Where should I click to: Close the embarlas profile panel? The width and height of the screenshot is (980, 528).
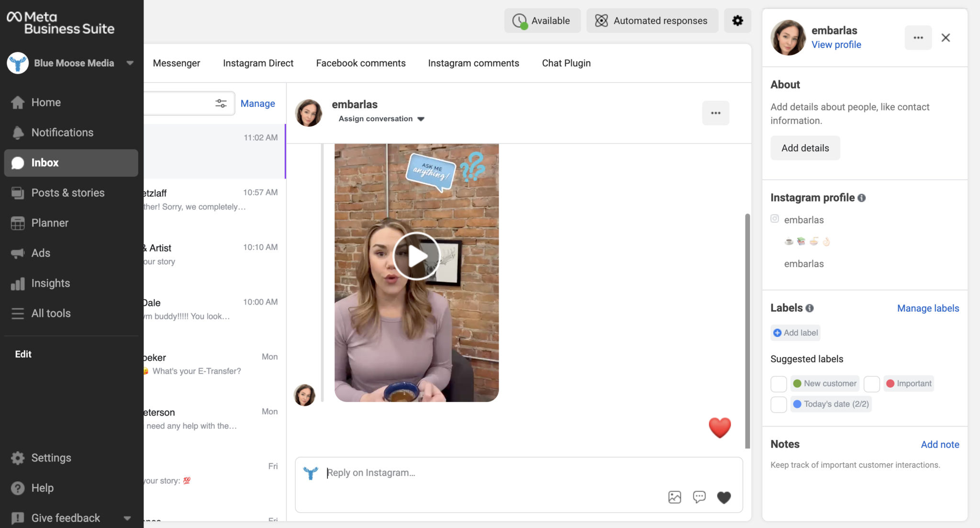tap(946, 37)
